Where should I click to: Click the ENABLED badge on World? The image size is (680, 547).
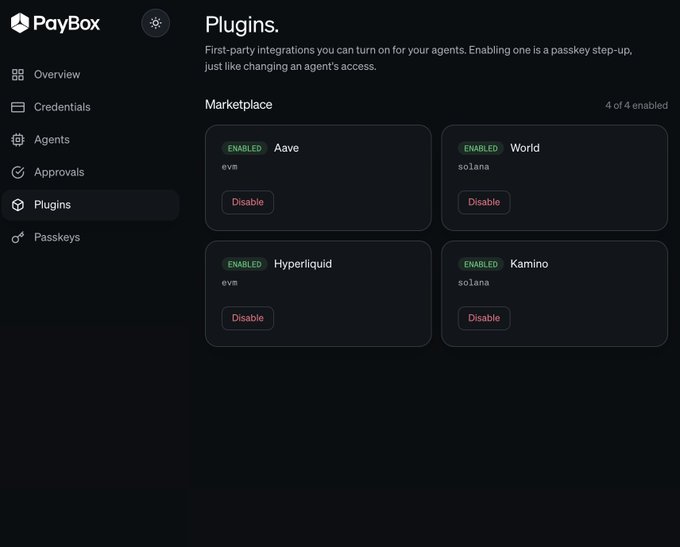click(x=481, y=148)
